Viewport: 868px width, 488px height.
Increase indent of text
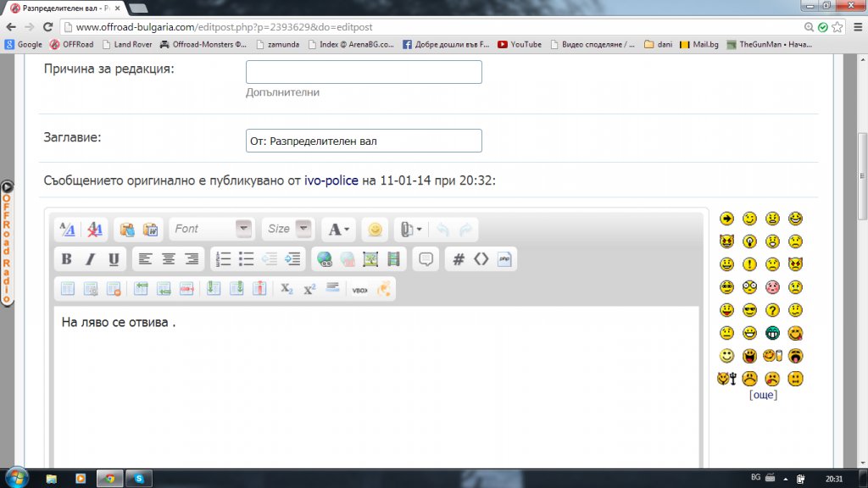[292, 259]
